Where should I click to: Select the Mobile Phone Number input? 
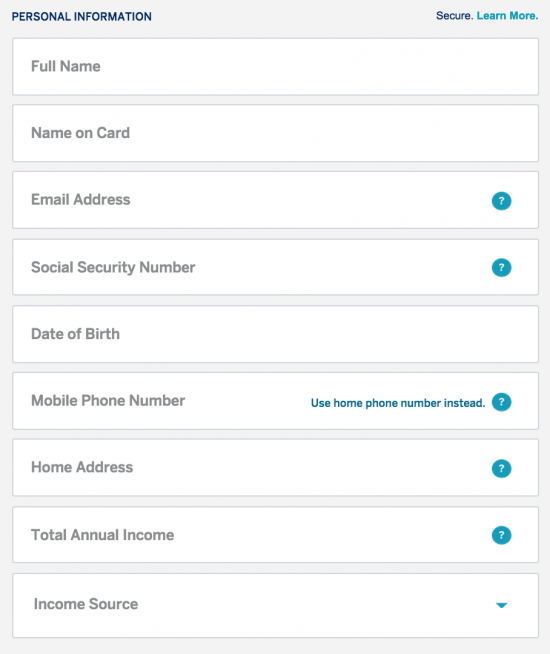pos(275,401)
